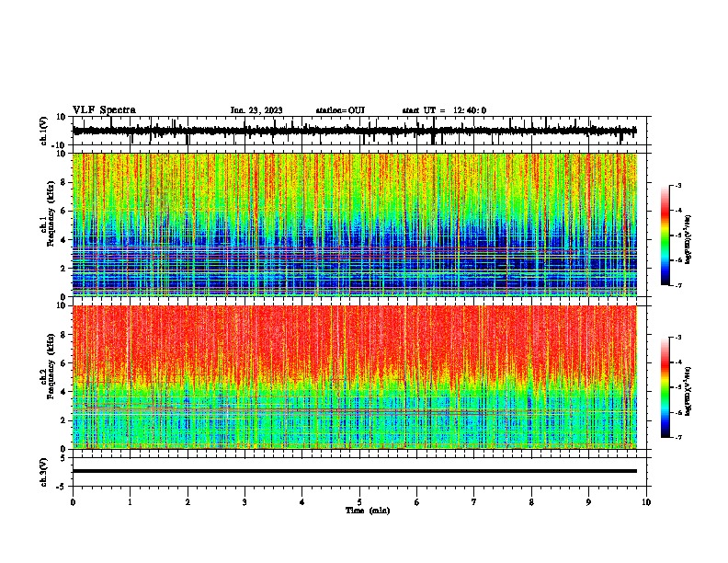
Task: Click time axis tick label "10" at bottom right
Action: (646, 502)
